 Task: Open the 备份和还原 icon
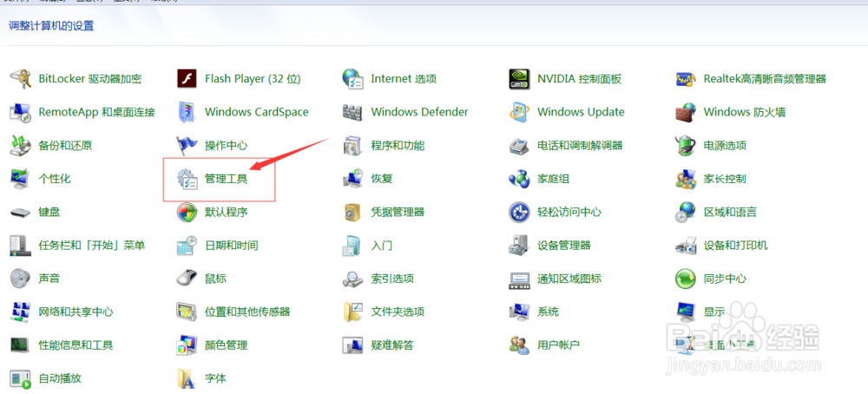(21, 146)
